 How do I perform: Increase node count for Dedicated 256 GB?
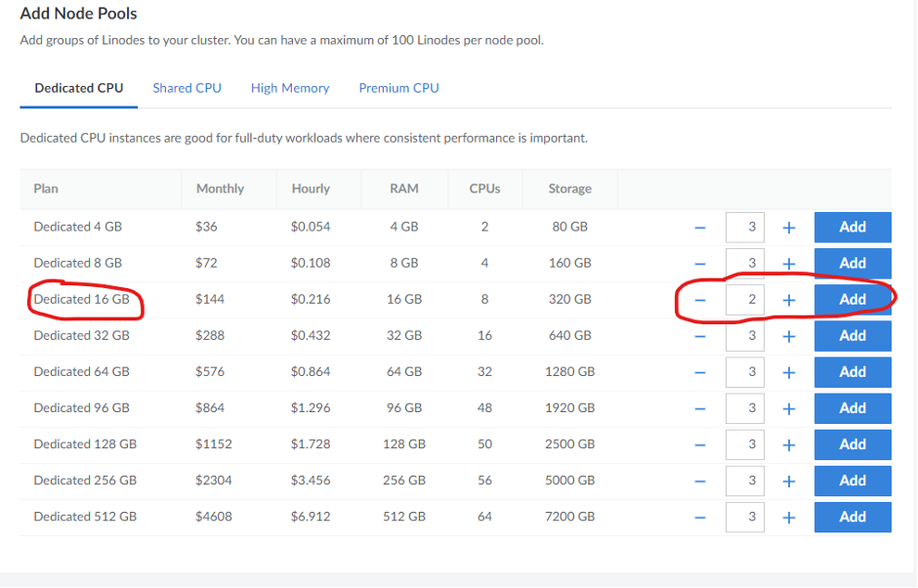tap(789, 482)
